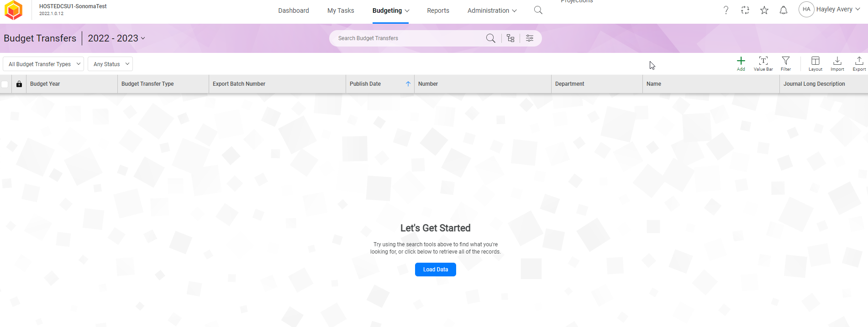Go to the Reports menu item
Screen dimensions: 868x327
point(438,10)
